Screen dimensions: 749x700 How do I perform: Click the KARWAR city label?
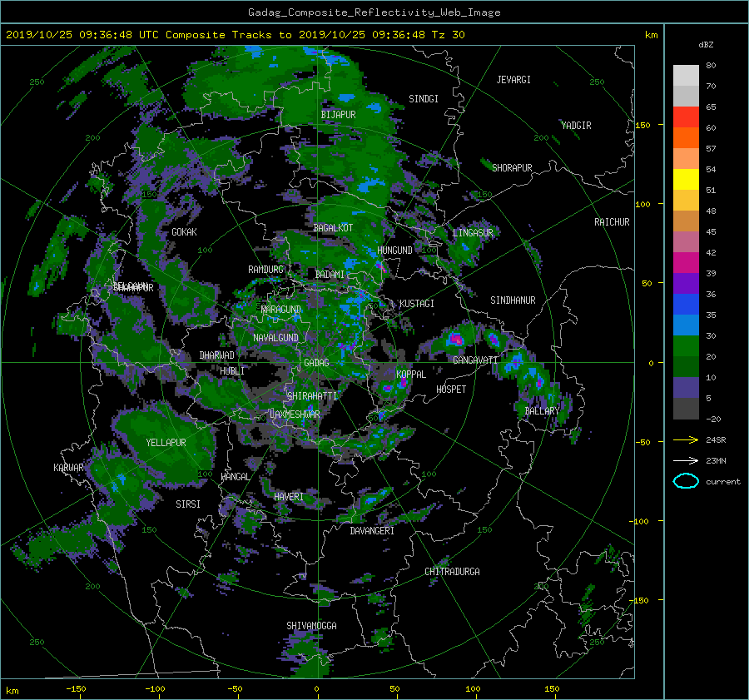tap(68, 467)
